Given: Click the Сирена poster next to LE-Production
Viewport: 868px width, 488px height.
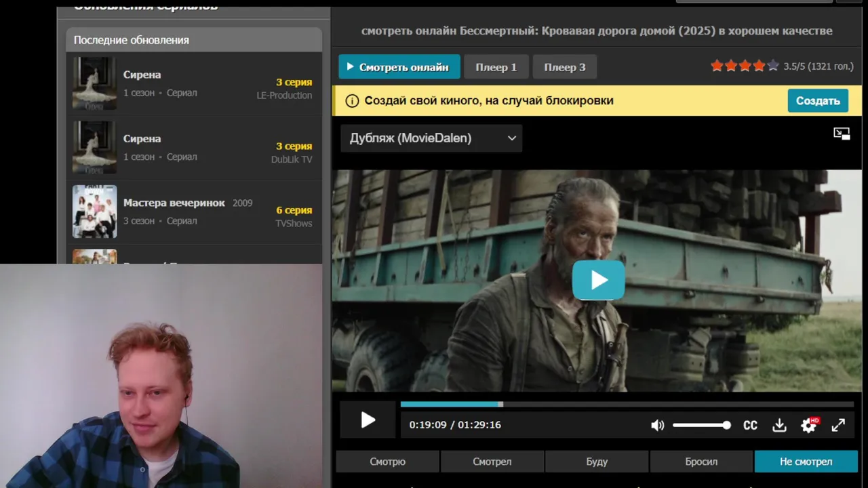Looking at the screenshot, I should 95,83.
